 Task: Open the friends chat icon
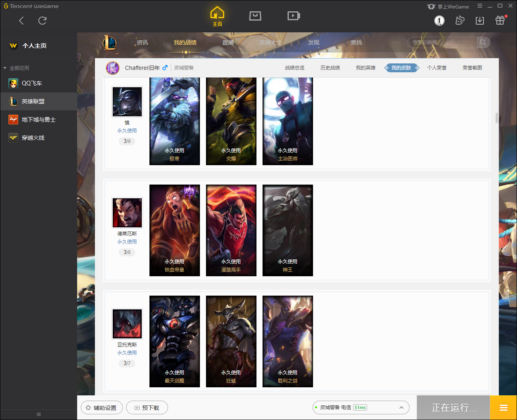(460, 21)
